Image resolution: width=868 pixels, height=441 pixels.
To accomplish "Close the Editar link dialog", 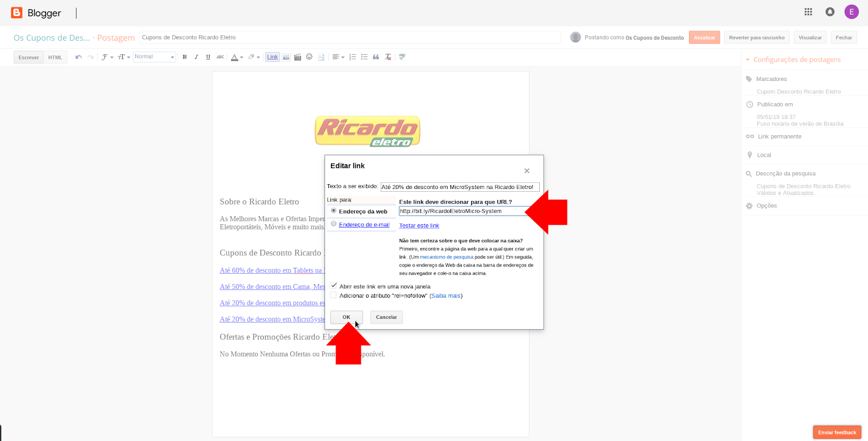I will point(527,171).
